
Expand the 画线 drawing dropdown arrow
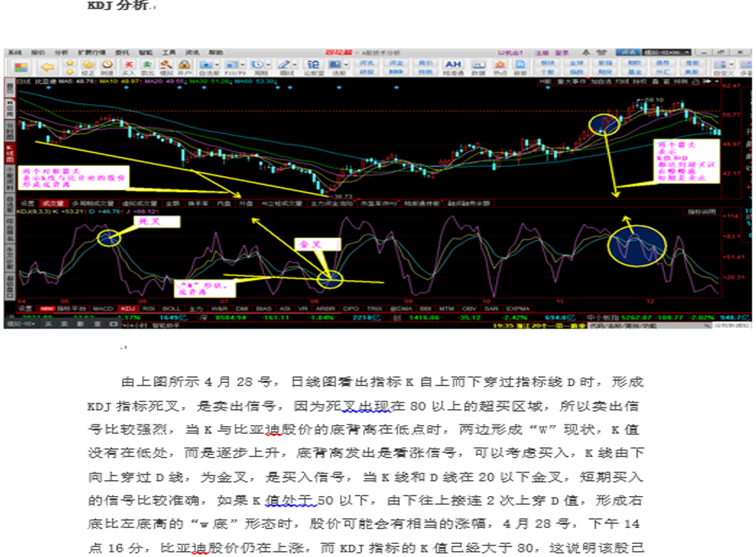(294, 65)
